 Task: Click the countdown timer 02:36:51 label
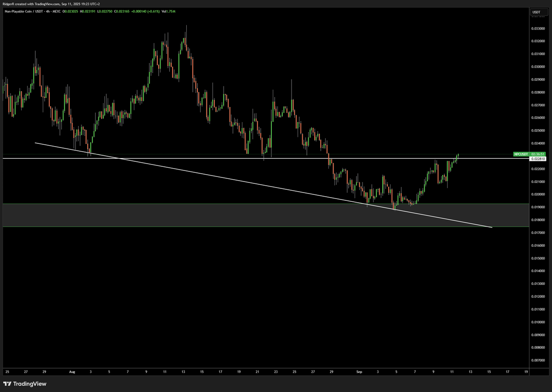538,154
